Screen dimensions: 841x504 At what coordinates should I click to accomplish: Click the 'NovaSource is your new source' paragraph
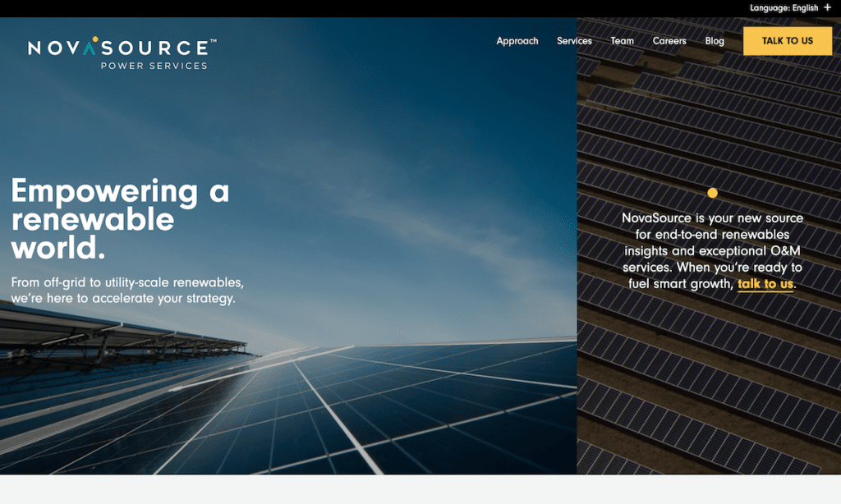712,243
